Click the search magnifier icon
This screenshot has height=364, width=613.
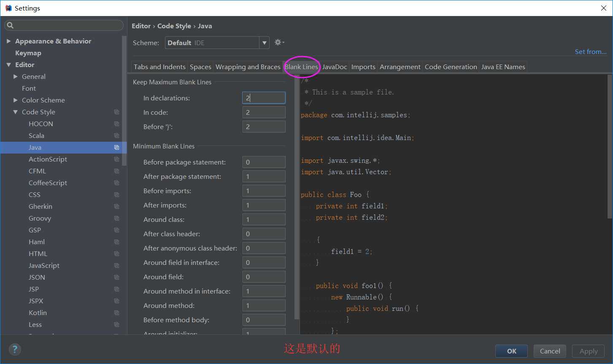coord(10,25)
